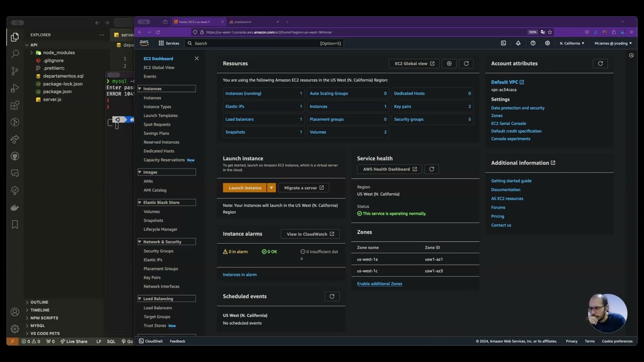Viewport: 644px width, 362px height.
Task: Refresh Scheduled events panel
Action: coord(332,296)
